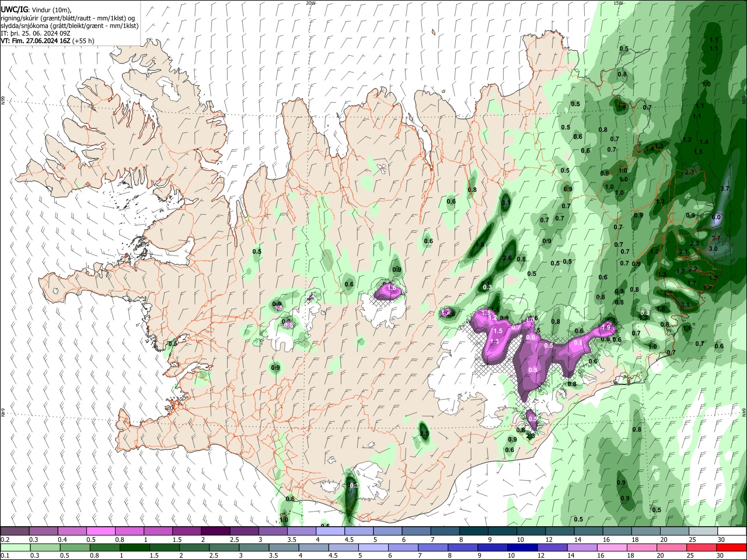Screen dimensions: 747x560
Task: Click the upper legend row swatch labelled 6
Action: tap(416, 531)
